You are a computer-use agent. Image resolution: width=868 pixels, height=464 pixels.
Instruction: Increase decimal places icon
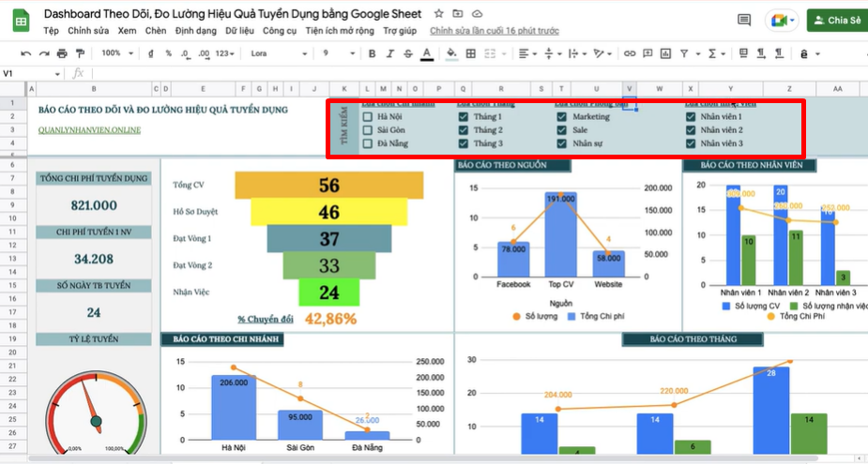click(204, 53)
